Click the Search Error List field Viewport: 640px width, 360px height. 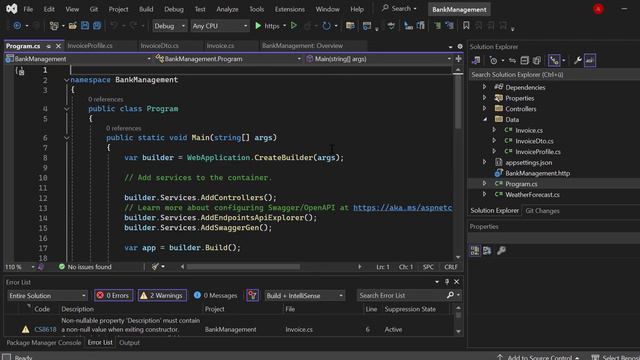(409, 295)
